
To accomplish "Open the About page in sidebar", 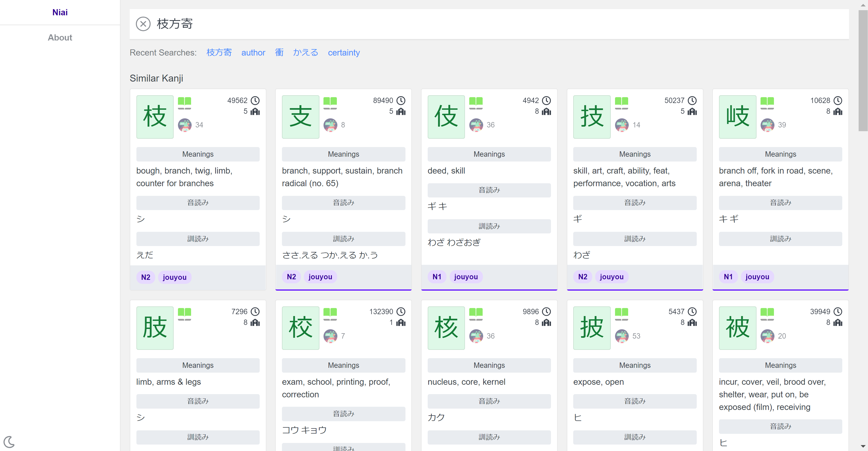I will [x=60, y=38].
